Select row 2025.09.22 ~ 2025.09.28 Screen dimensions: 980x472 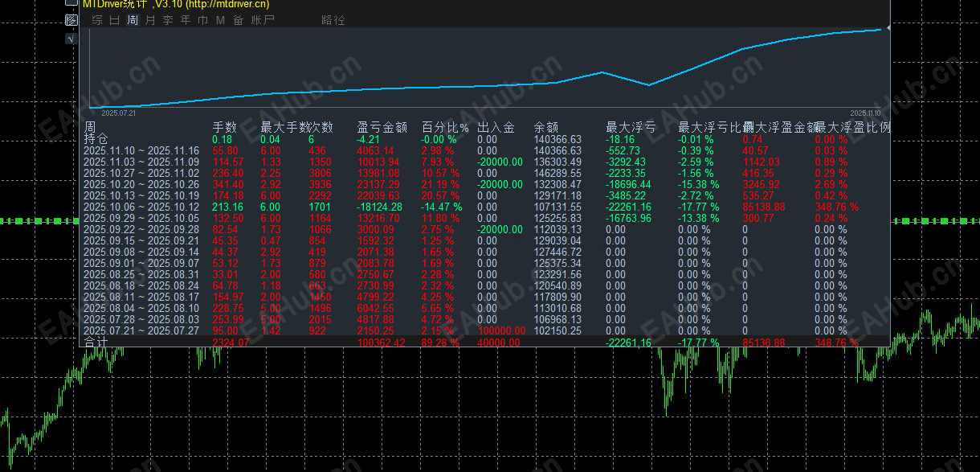[141, 229]
